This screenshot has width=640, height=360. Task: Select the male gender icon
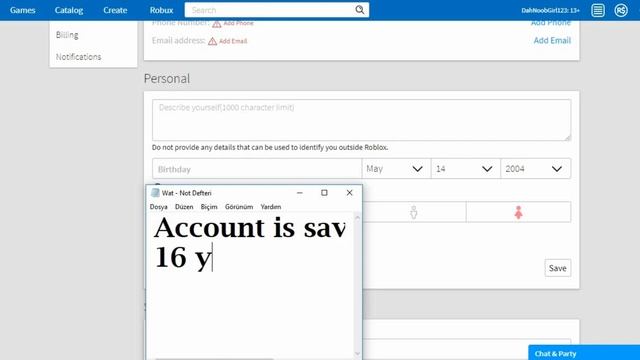(x=413, y=212)
